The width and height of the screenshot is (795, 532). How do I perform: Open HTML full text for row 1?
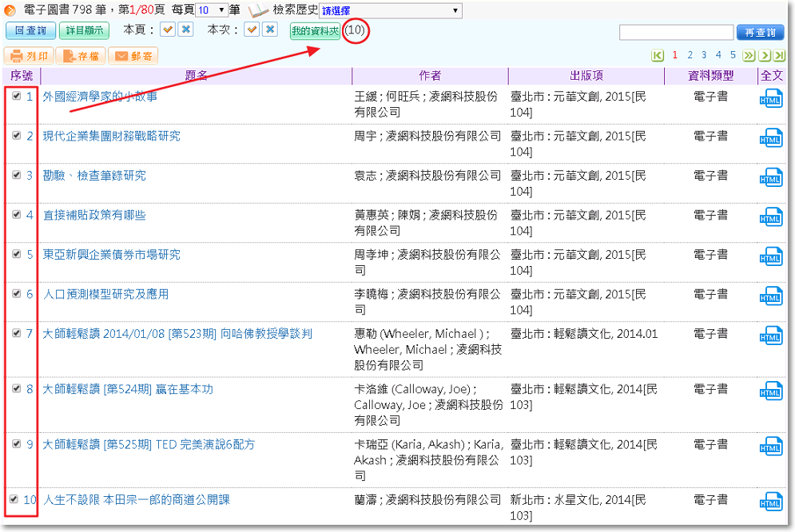coord(770,98)
